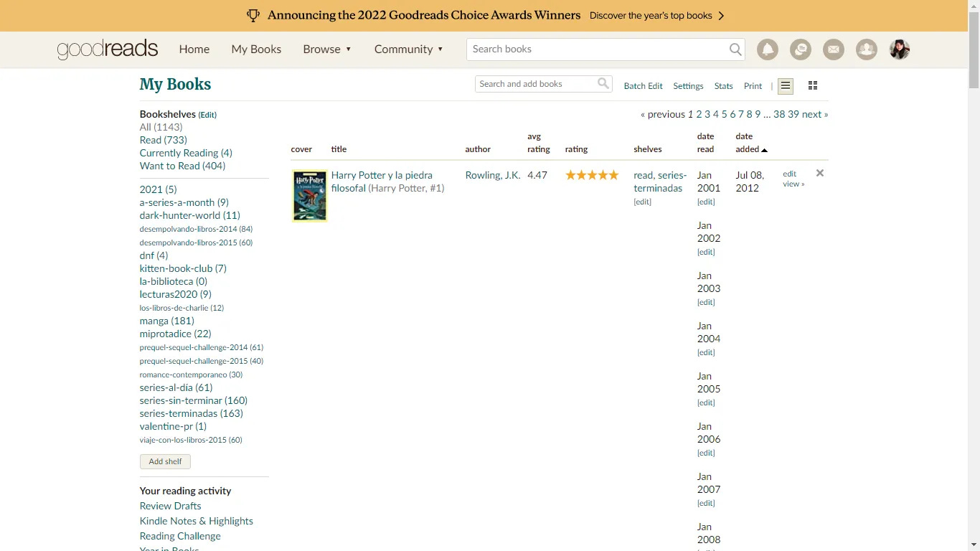This screenshot has height=551, width=980.
Task: Open Batch Edit
Action: [643, 86]
